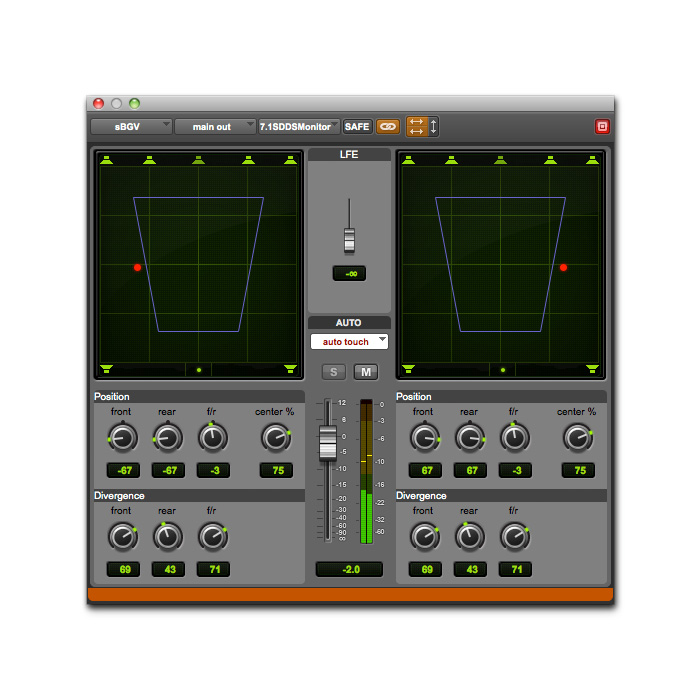
Task: Click left Position front value -67
Action: (123, 470)
